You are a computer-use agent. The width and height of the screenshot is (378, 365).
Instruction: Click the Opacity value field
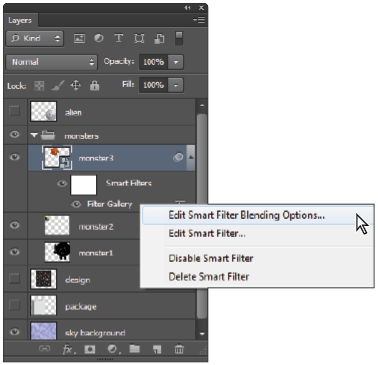point(153,62)
